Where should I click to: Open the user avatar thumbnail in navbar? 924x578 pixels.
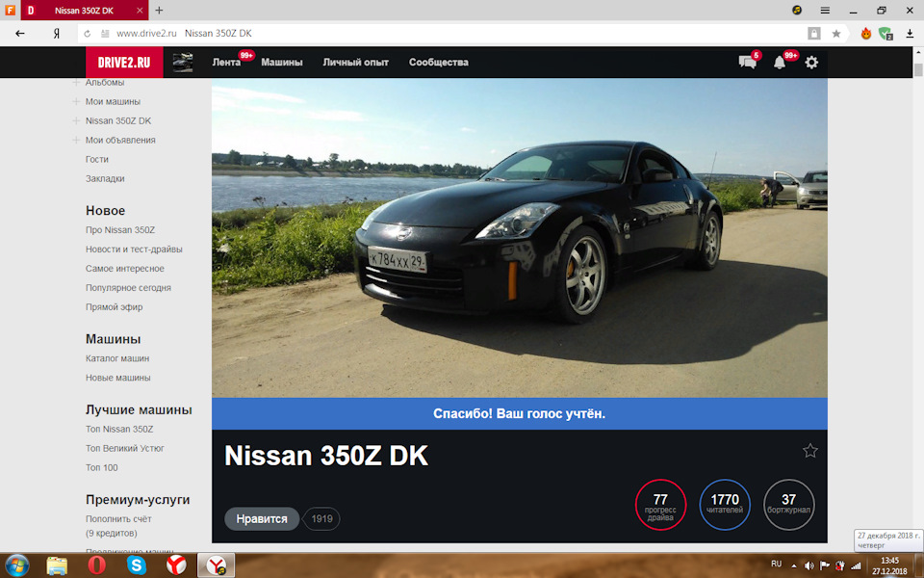click(183, 63)
